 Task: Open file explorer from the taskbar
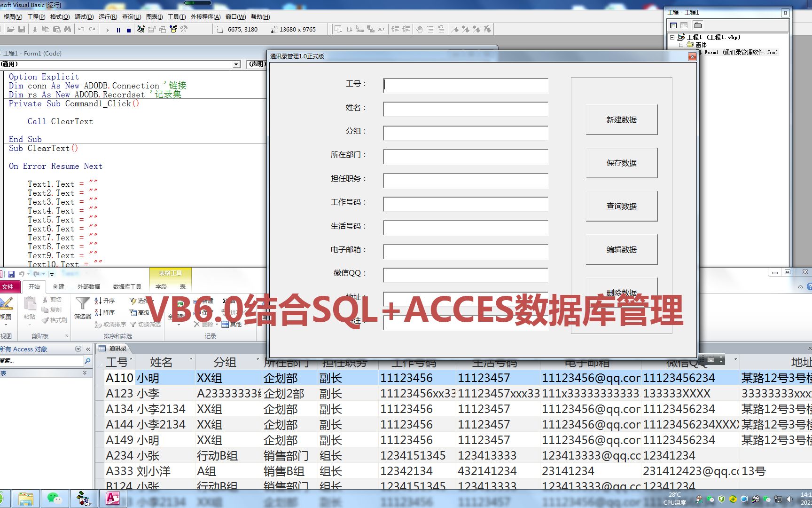tap(26, 498)
